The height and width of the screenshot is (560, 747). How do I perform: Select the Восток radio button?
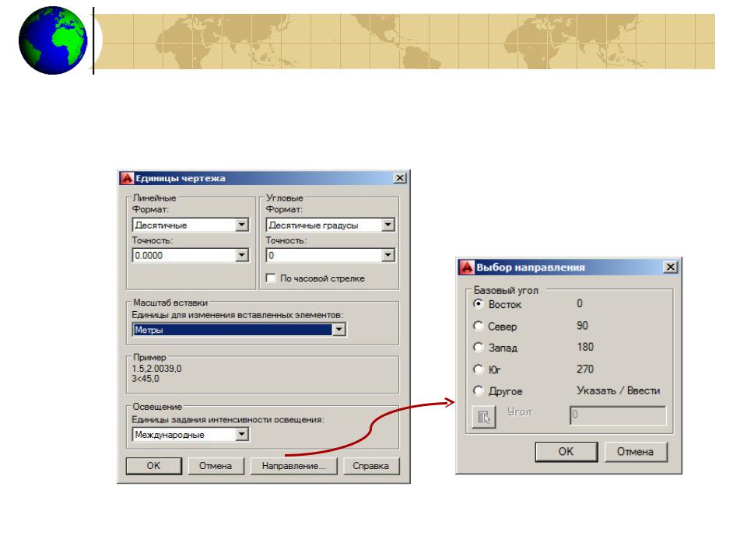(479, 304)
